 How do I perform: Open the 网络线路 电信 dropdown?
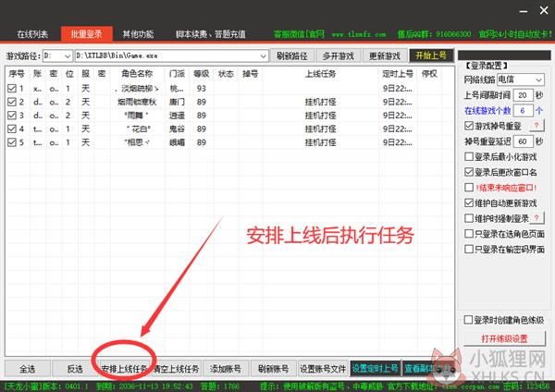pyautogui.click(x=520, y=80)
